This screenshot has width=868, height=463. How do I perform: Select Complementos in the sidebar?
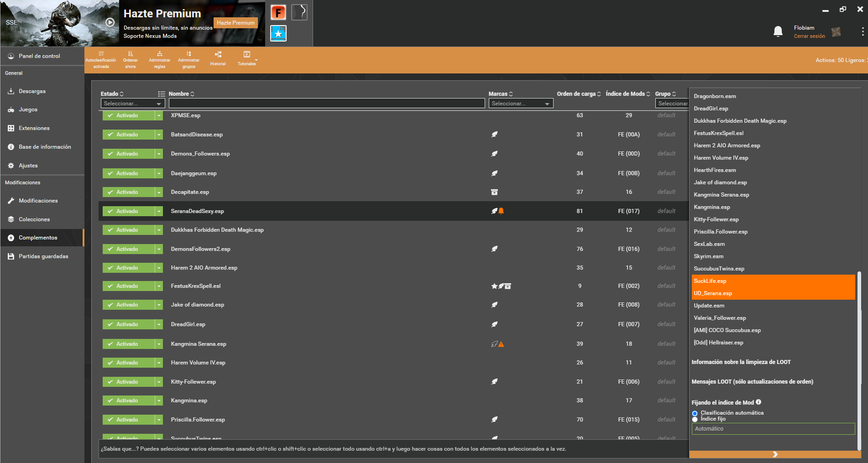(42, 238)
